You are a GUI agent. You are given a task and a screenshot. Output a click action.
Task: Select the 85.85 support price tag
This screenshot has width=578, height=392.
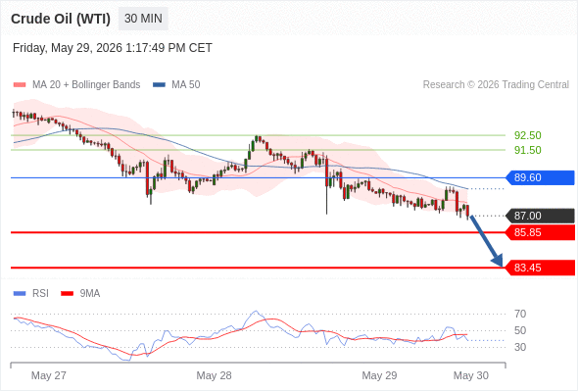click(x=540, y=232)
